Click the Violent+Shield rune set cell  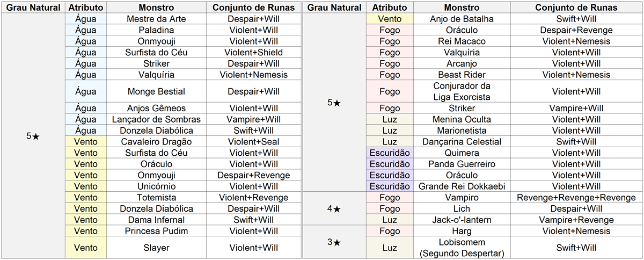point(254,52)
